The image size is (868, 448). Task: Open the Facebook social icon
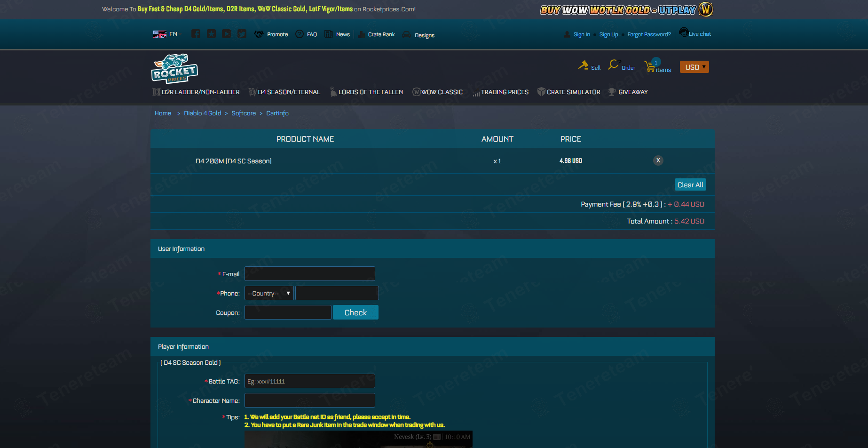[196, 34]
